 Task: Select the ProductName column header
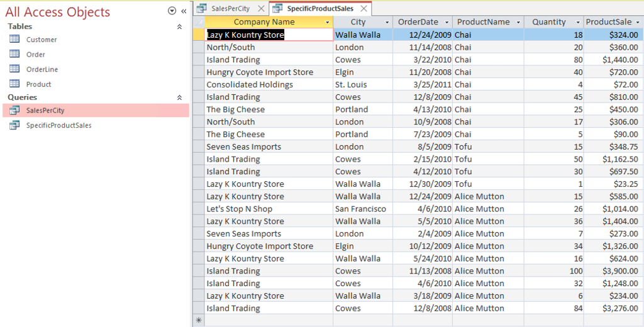488,22
